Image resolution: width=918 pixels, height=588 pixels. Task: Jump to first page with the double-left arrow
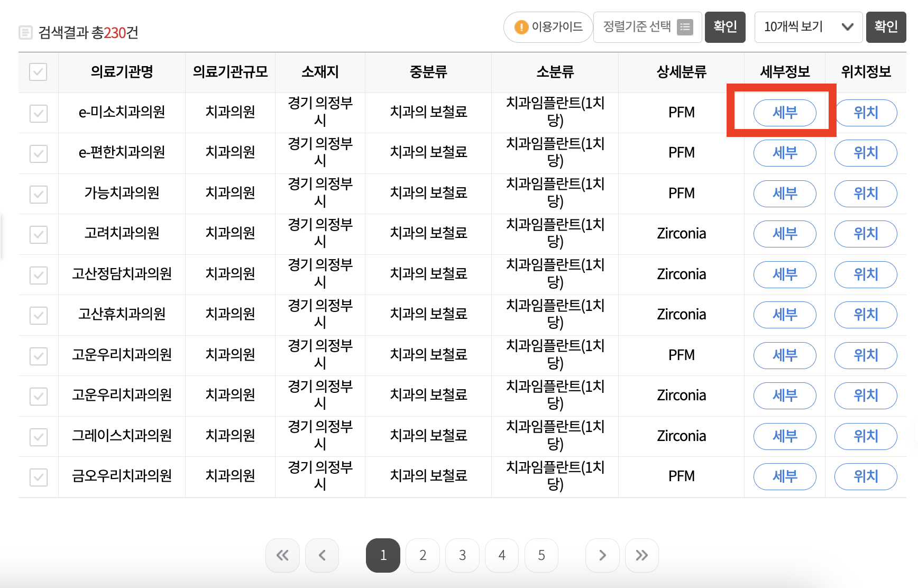(282, 555)
